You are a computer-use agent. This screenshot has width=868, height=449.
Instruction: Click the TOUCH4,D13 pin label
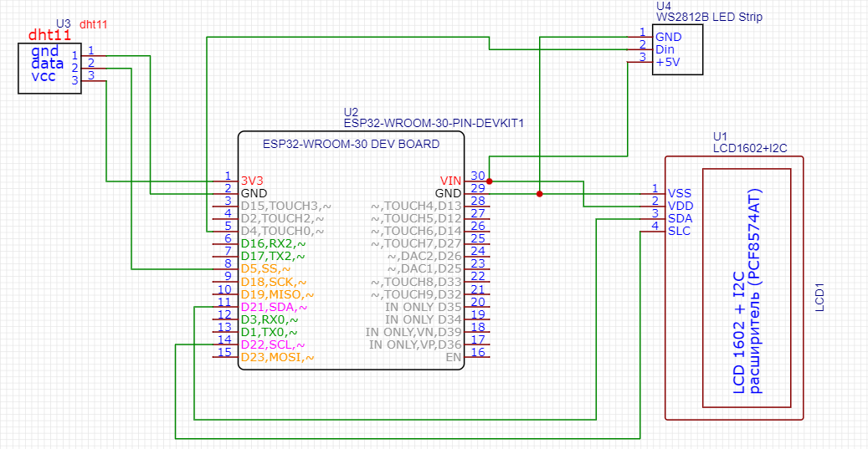[416, 207]
